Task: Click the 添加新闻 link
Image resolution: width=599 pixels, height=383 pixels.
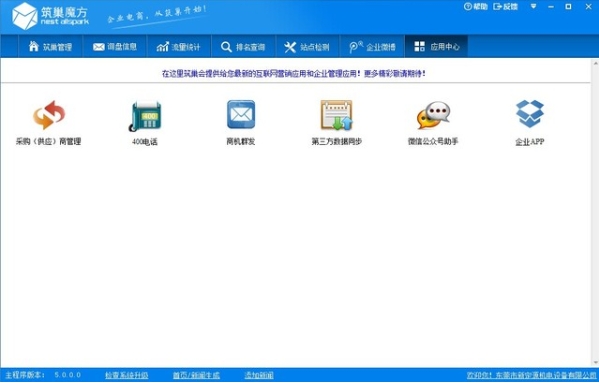Action: [259, 375]
